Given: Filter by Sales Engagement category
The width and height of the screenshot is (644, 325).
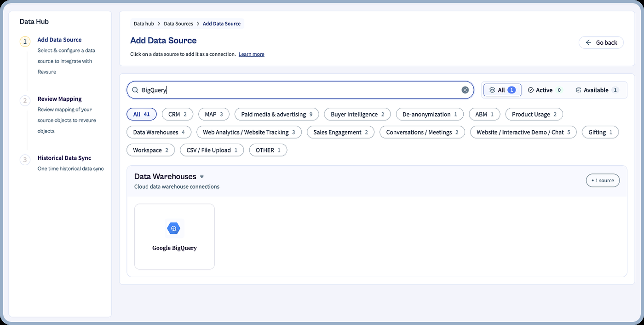Looking at the screenshot, I should point(340,132).
